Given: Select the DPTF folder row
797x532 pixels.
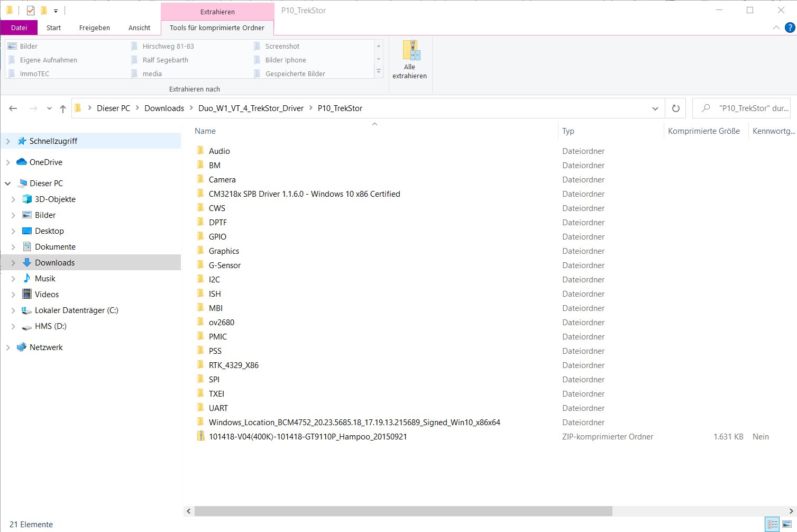Looking at the screenshot, I should pyautogui.click(x=217, y=223).
